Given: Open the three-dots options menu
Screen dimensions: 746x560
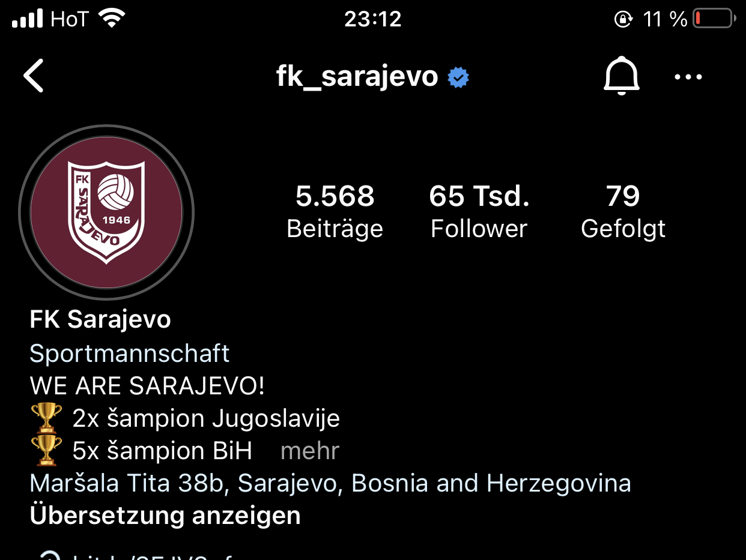Looking at the screenshot, I should tap(688, 77).
